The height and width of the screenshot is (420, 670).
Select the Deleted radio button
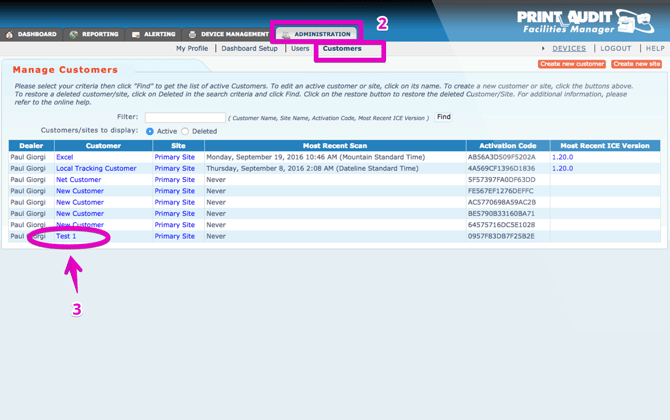[185, 131]
